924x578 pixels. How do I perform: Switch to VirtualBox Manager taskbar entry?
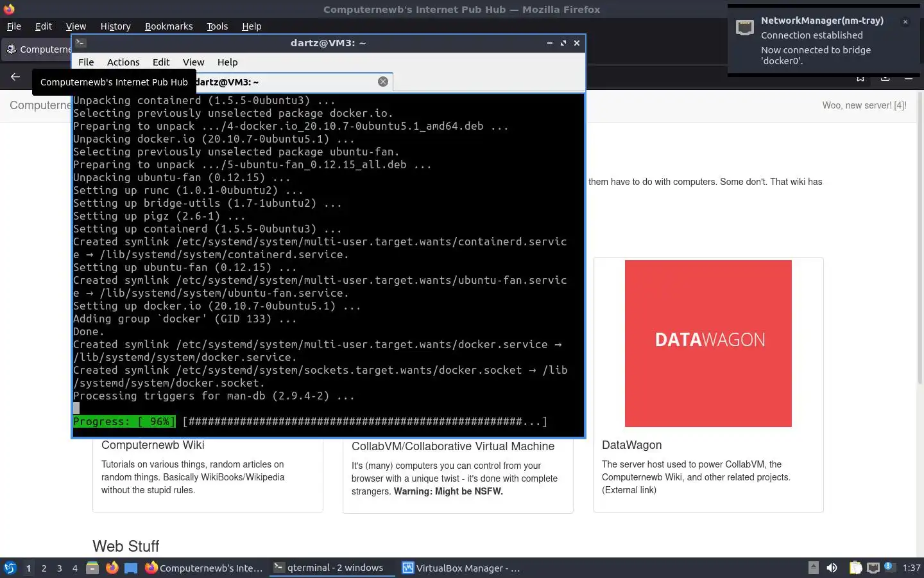pyautogui.click(x=461, y=568)
